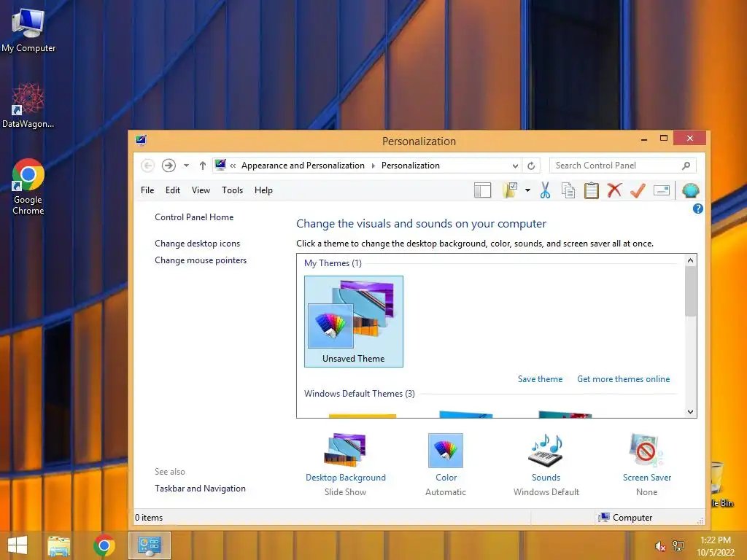Open the Help menu
This screenshot has height=560, width=747.
[x=263, y=190]
